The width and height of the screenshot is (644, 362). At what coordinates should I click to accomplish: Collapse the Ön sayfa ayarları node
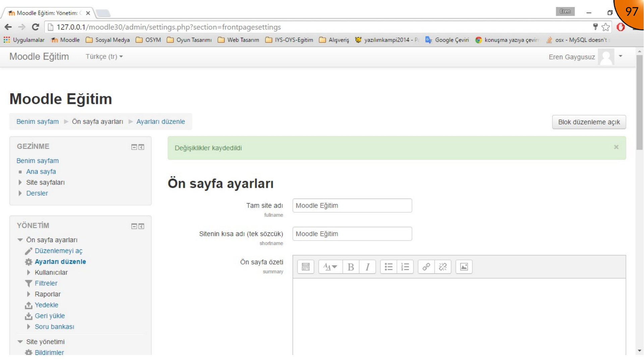coord(20,240)
